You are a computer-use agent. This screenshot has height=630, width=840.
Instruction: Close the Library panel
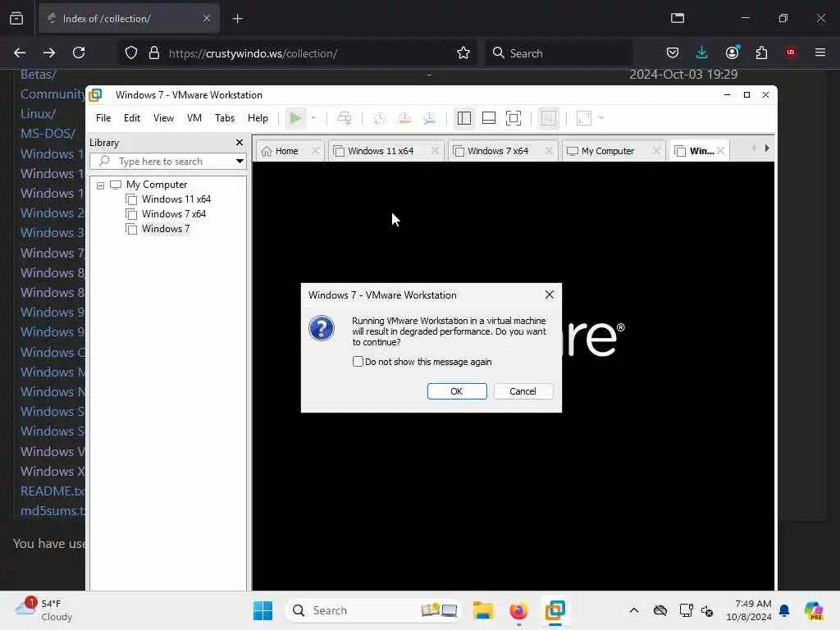click(x=240, y=143)
